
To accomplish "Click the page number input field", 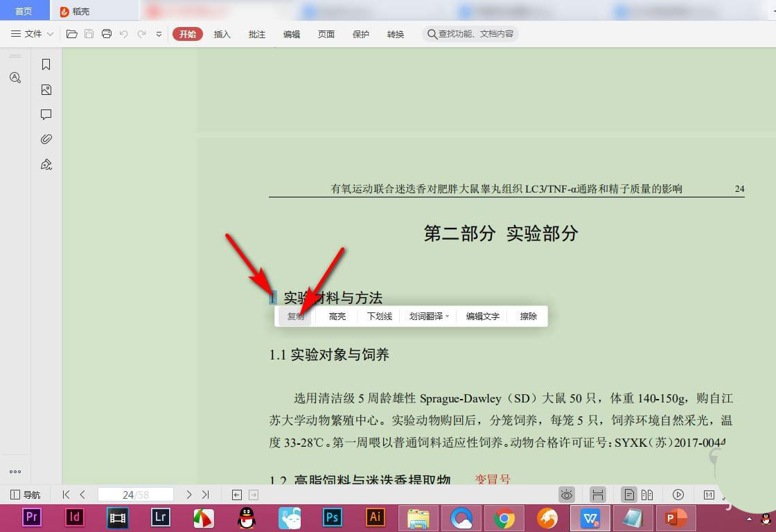I will (135, 495).
